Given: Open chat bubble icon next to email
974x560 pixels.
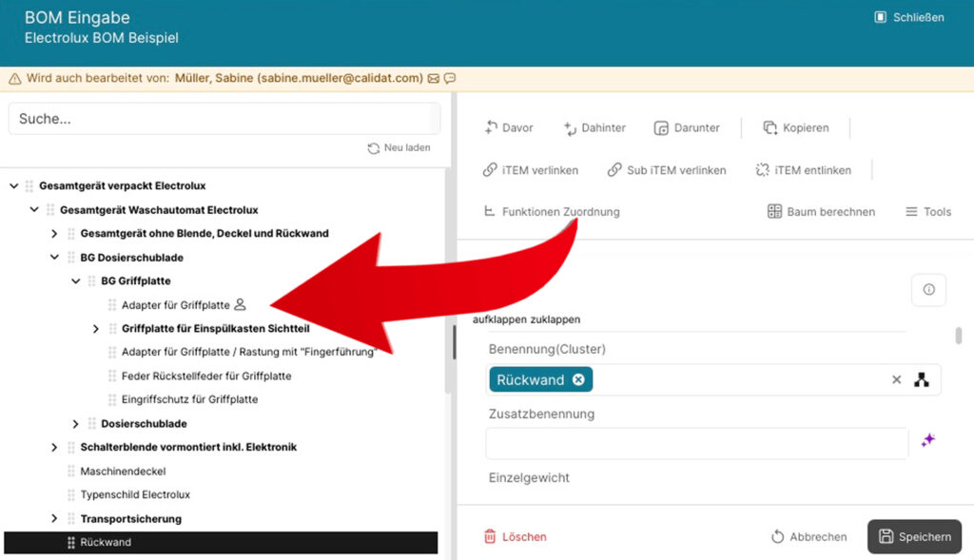Looking at the screenshot, I should tap(450, 78).
